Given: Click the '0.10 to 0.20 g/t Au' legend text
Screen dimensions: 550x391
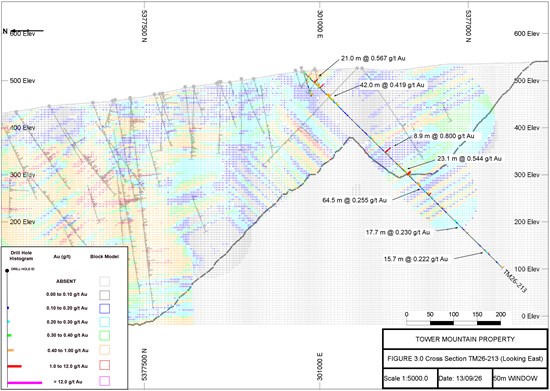Looking at the screenshot, I should tap(67, 308).
